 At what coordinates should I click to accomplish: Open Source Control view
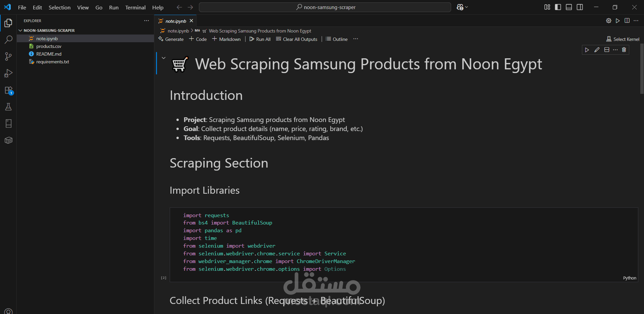[x=8, y=56]
